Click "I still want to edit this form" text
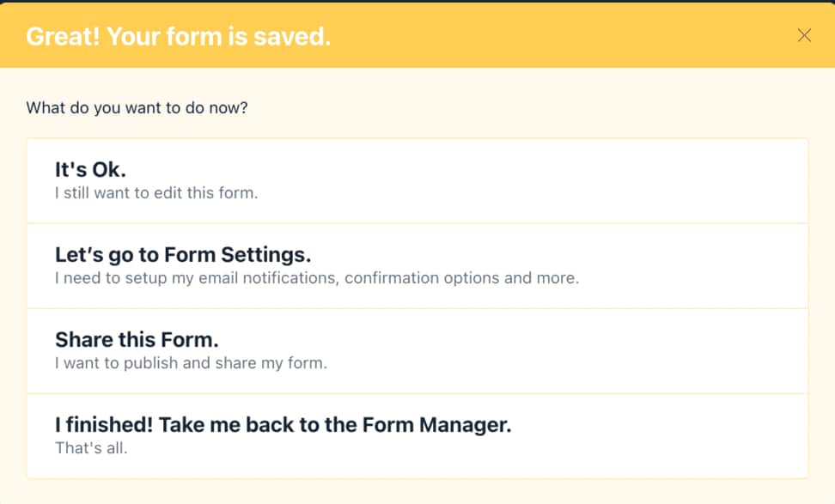The height and width of the screenshot is (504, 835). coord(155,193)
